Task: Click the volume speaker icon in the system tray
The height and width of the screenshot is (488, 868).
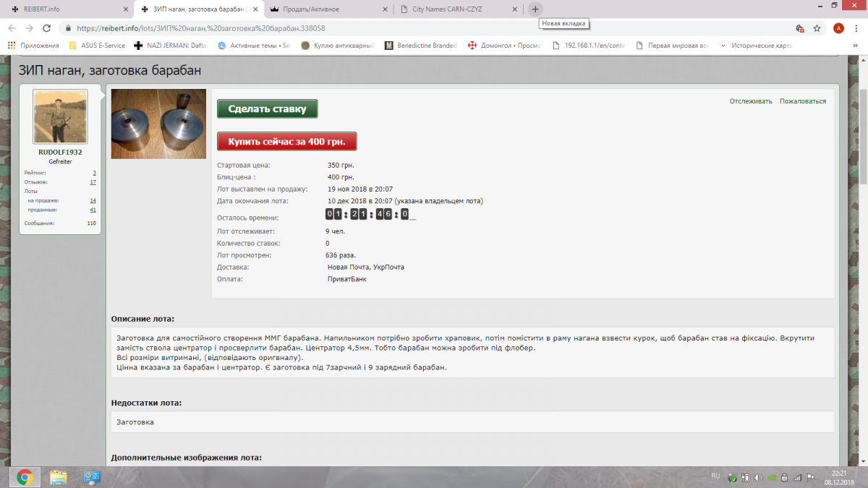Action: pos(759,477)
